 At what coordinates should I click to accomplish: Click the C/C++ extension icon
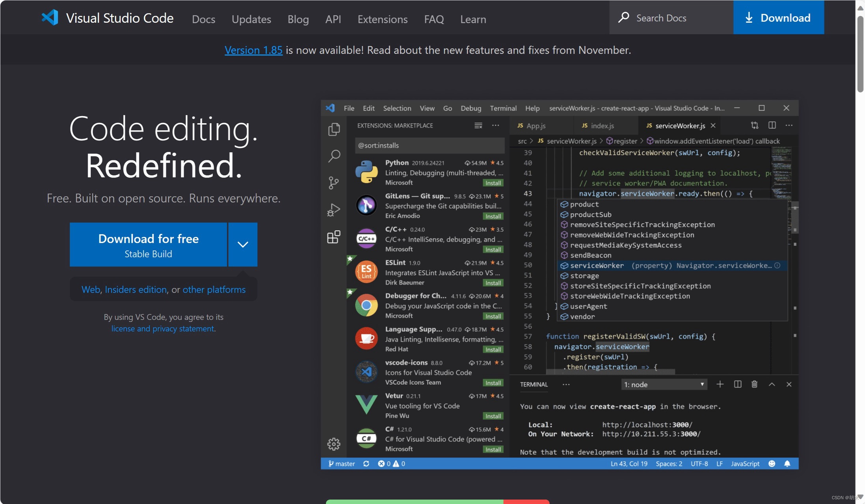[366, 239]
